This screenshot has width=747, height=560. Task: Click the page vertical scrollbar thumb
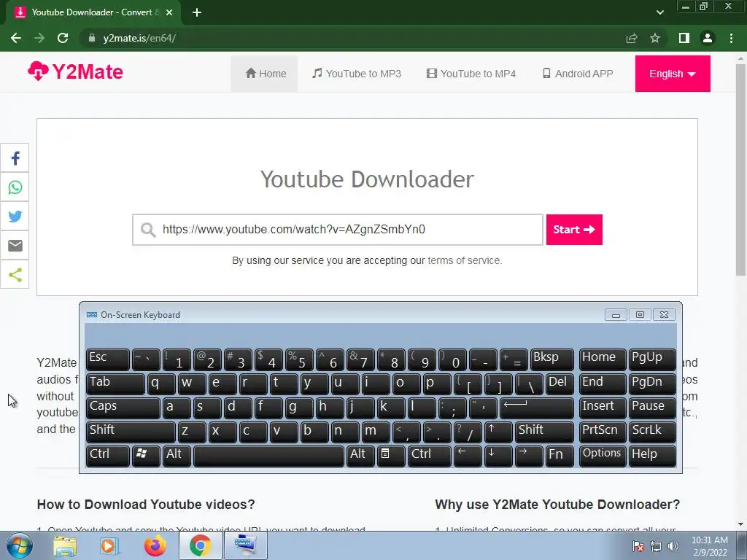coord(740,169)
